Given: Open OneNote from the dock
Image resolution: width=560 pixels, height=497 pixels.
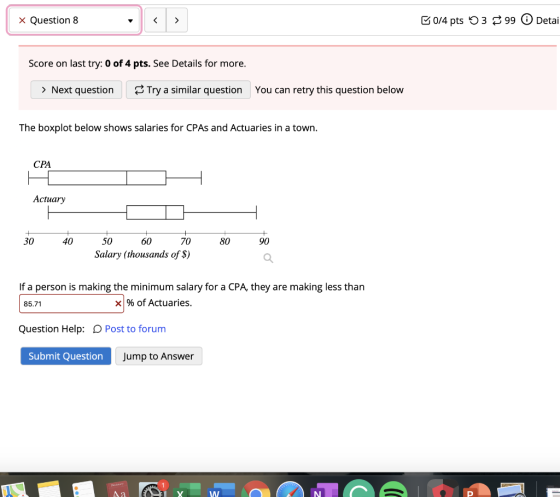Looking at the screenshot, I should point(324,490).
